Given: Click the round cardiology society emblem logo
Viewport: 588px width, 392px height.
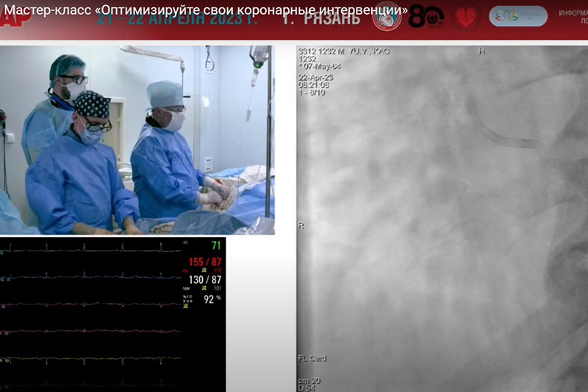Looking at the screenshot, I should click(x=387, y=17).
